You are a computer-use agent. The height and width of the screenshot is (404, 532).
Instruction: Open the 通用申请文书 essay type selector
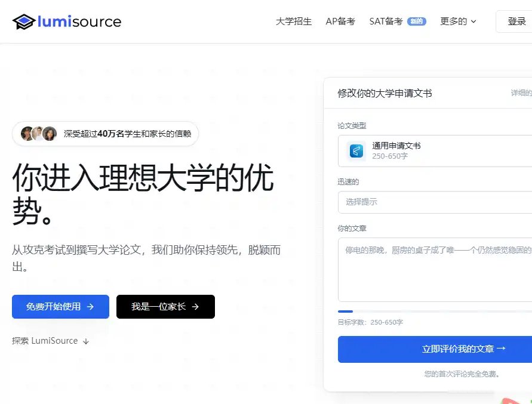tap(435, 151)
